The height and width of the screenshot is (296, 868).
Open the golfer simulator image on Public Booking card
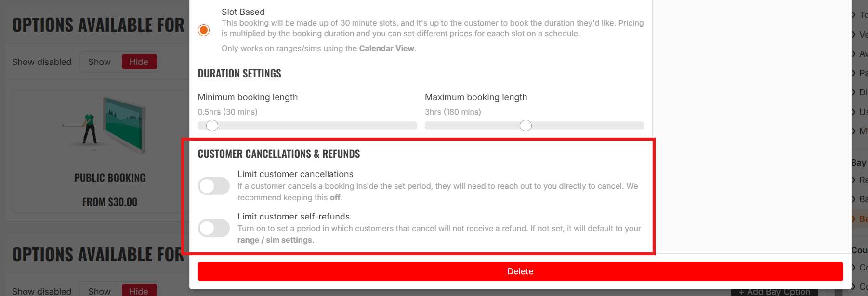pos(105,124)
